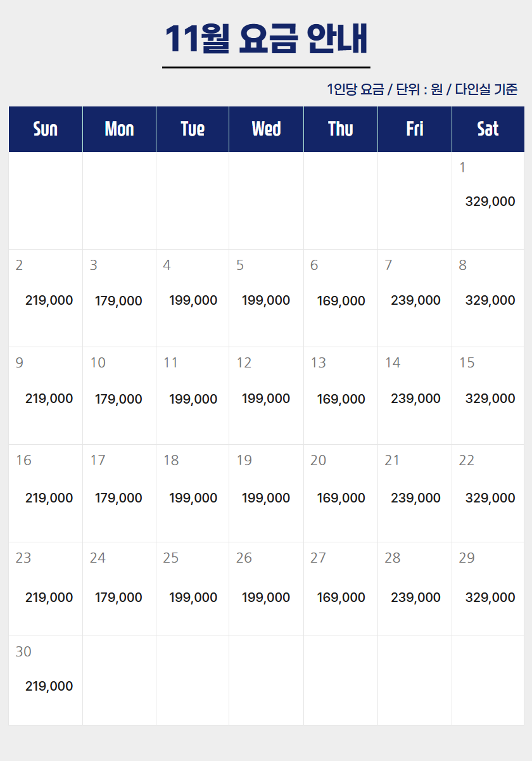Select the November 3 price 179,000
532x761 pixels.
[118, 301]
